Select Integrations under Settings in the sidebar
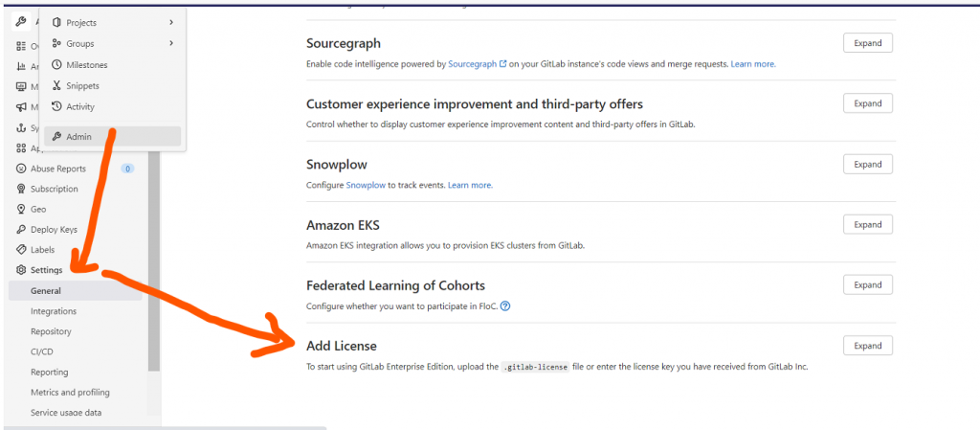Viewport: 980px width, 430px height. point(54,311)
